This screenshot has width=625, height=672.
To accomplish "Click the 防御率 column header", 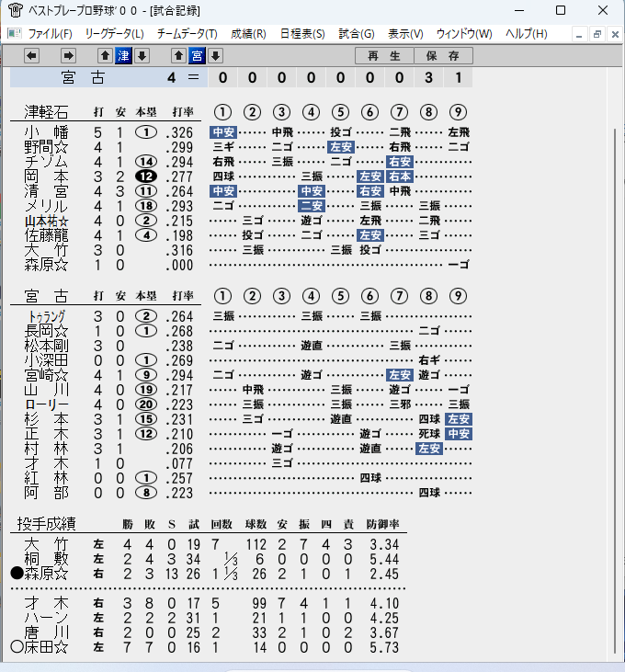I will point(382,524).
